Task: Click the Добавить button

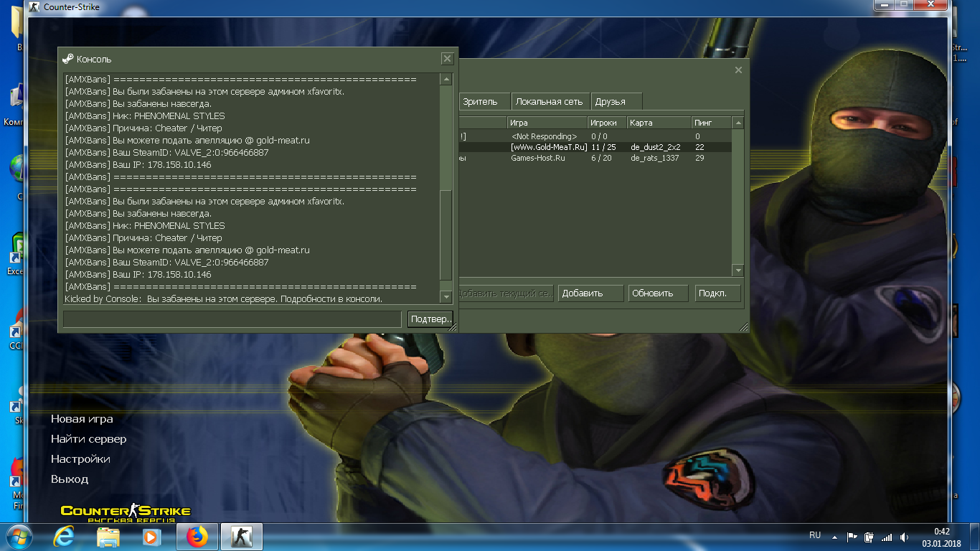Action: (x=590, y=293)
